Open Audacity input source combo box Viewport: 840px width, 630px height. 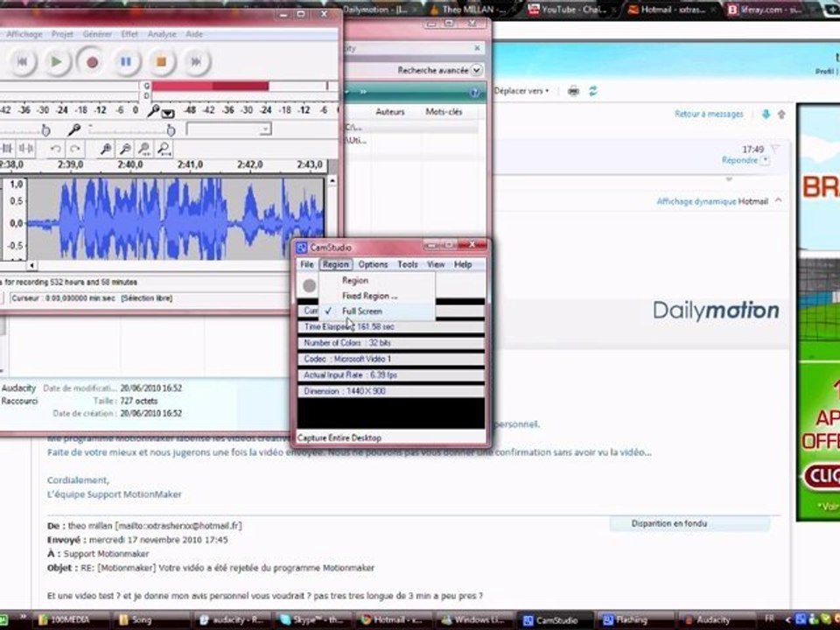click(228, 129)
